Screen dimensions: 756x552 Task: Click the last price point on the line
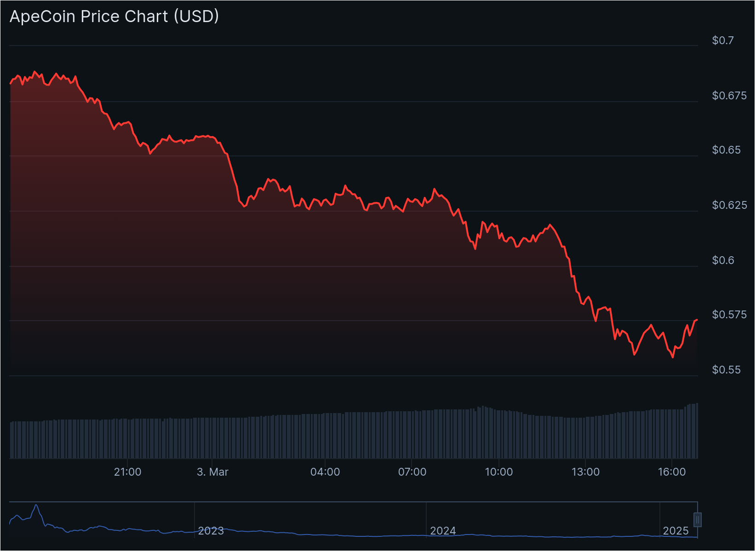(x=697, y=320)
